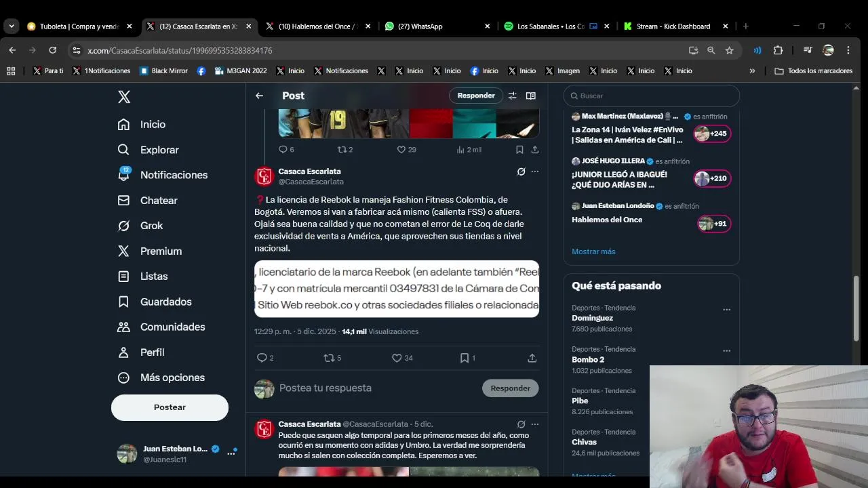The image size is (868, 488).
Task: Open the Chrome extensions puzzle icon
Action: (x=778, y=50)
